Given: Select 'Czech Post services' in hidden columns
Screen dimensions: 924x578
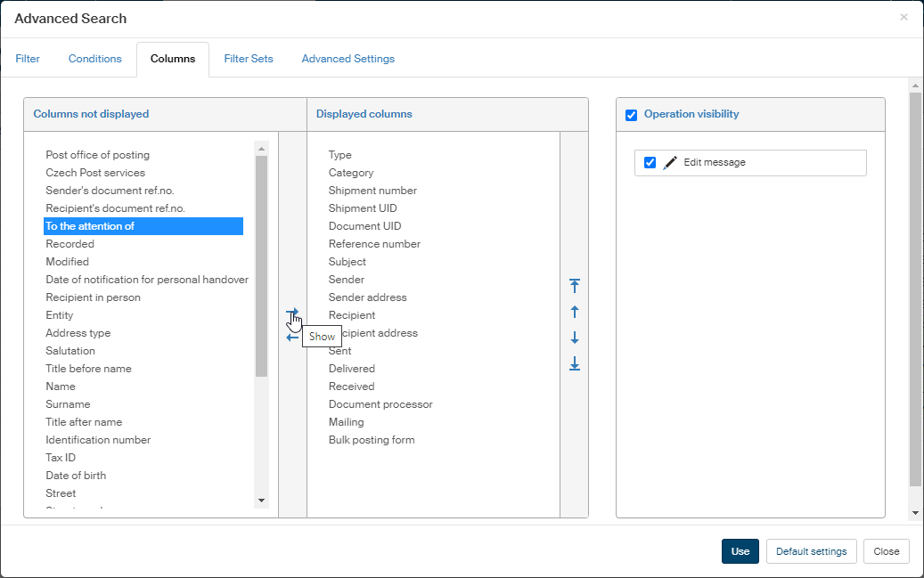Looking at the screenshot, I should pos(95,173).
